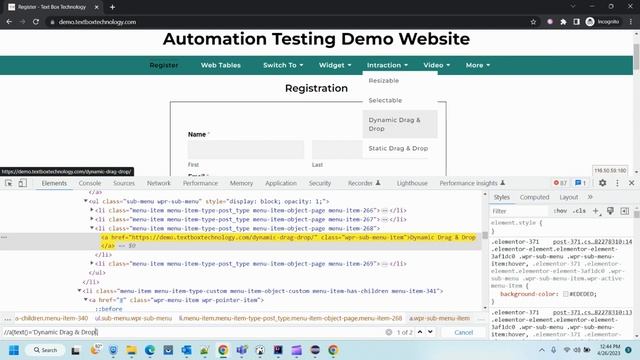Expand the li menu-item-267 node
640x360 pixels.
(x=92, y=219)
